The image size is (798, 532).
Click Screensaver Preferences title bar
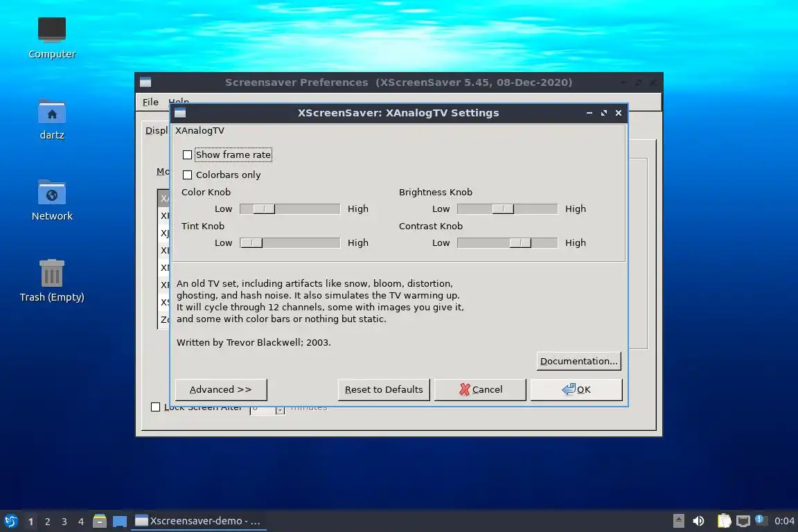tap(398, 82)
